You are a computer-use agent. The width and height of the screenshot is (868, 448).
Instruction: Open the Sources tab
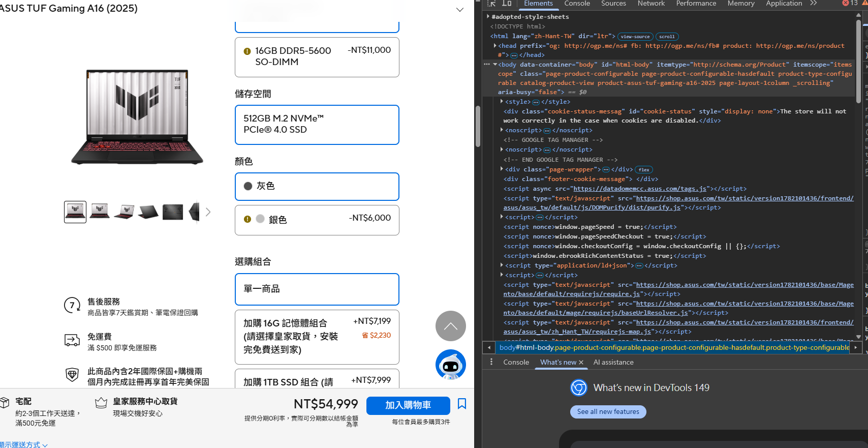click(x=613, y=4)
